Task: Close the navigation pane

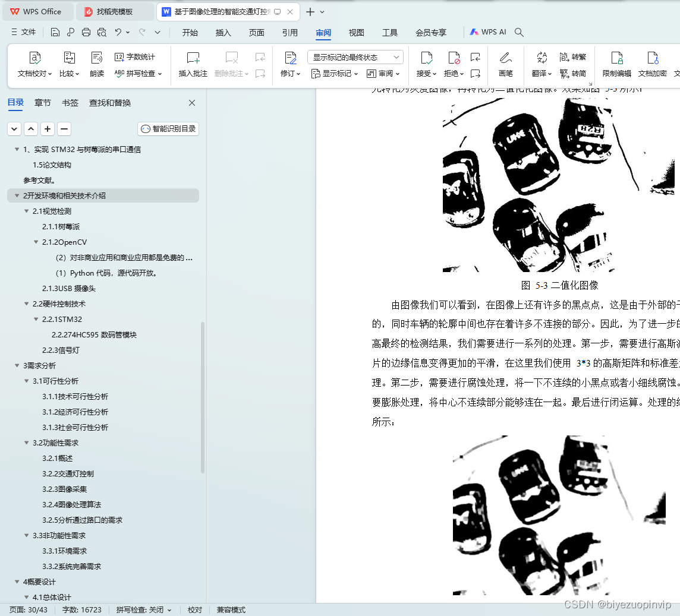Action: tap(192, 103)
